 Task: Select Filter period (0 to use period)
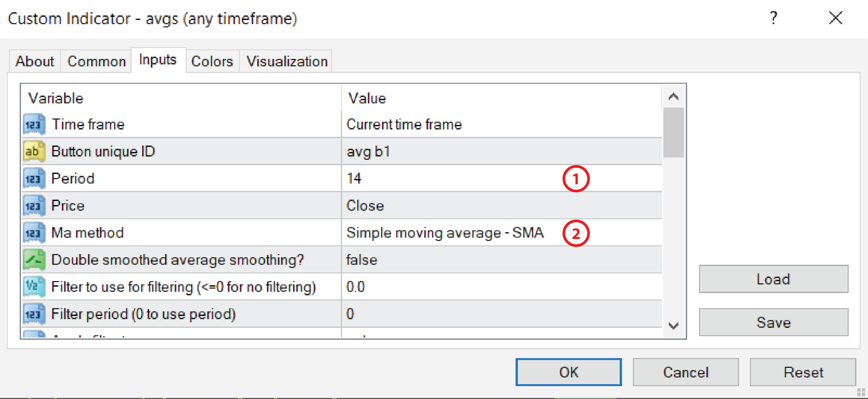143,314
